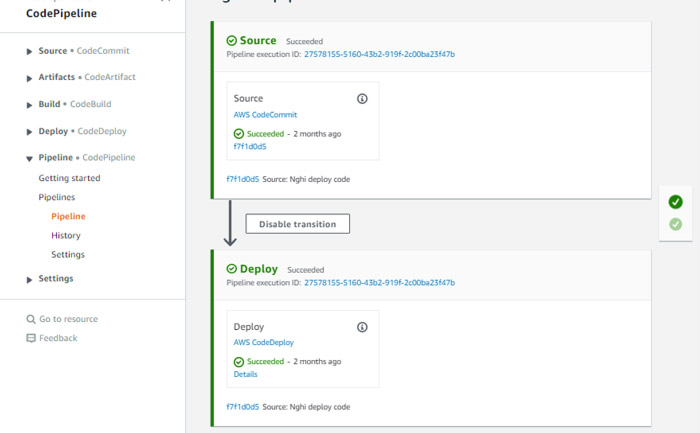Collapse the Pipeline CodePipeline section
This screenshot has height=433, width=700.
(x=29, y=158)
